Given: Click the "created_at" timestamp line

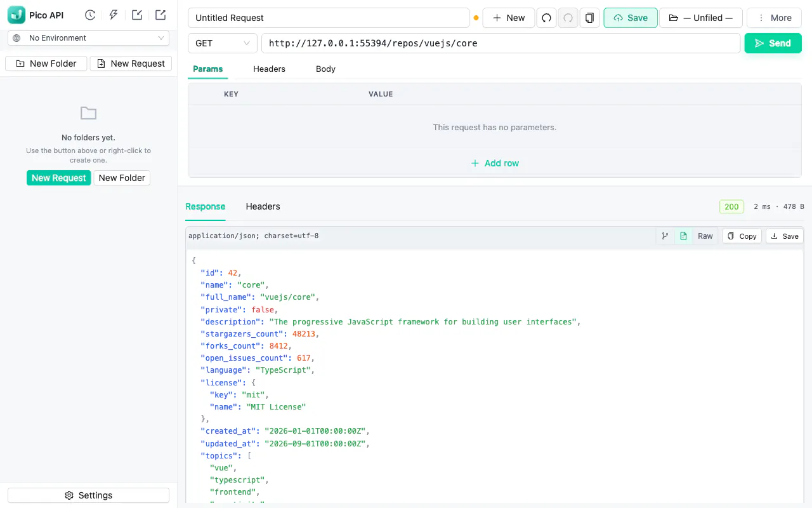Looking at the screenshot, I should coord(285,431).
